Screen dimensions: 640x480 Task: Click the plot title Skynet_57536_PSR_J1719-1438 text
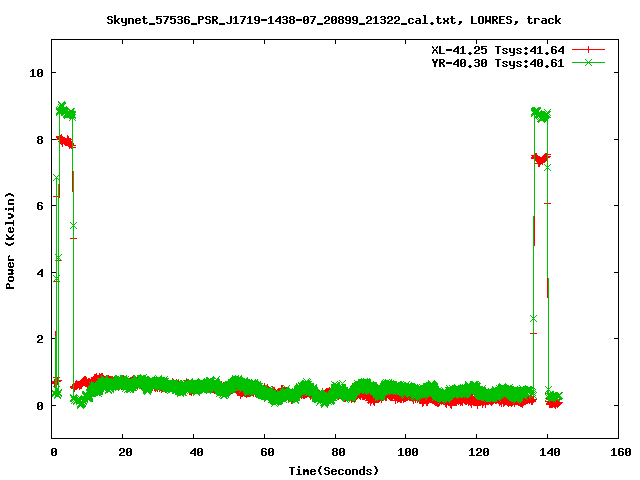[x=333, y=20]
